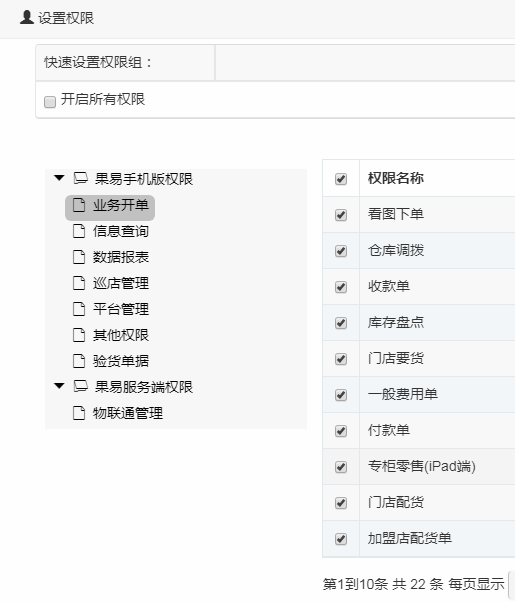Collapse the 果易服务端权限 tree arrow
The height and width of the screenshot is (602, 515).
59,386
